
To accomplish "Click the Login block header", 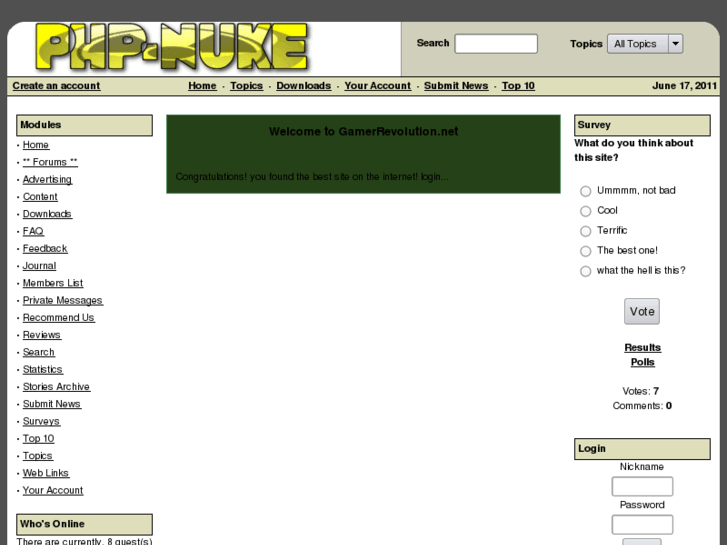I will point(642,449).
